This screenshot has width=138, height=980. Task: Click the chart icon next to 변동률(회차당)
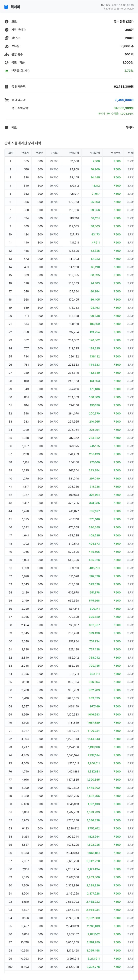pos(7,71)
